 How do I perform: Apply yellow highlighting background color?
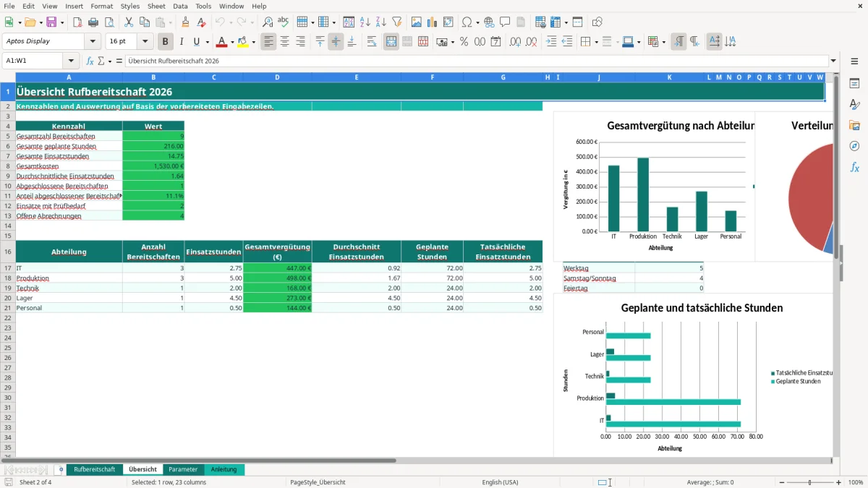coord(242,42)
